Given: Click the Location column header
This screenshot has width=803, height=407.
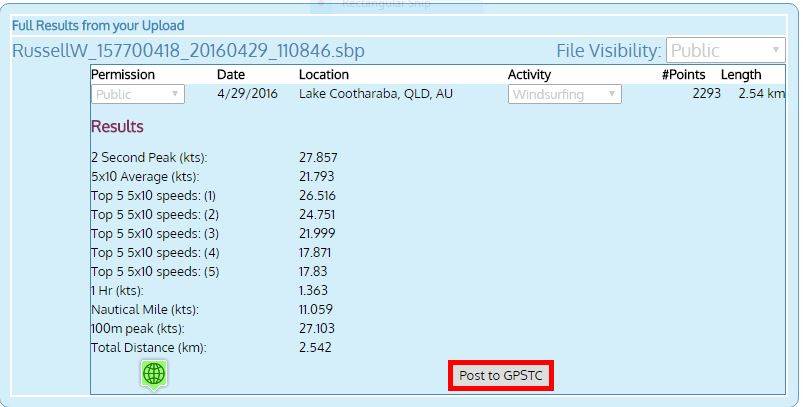Looking at the screenshot, I should (x=324, y=74).
